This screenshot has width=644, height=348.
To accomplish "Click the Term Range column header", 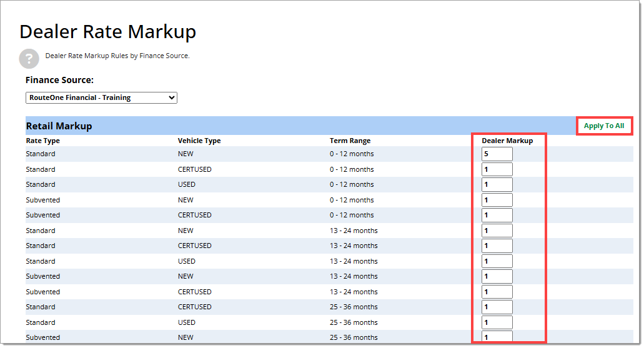I will pos(350,141).
